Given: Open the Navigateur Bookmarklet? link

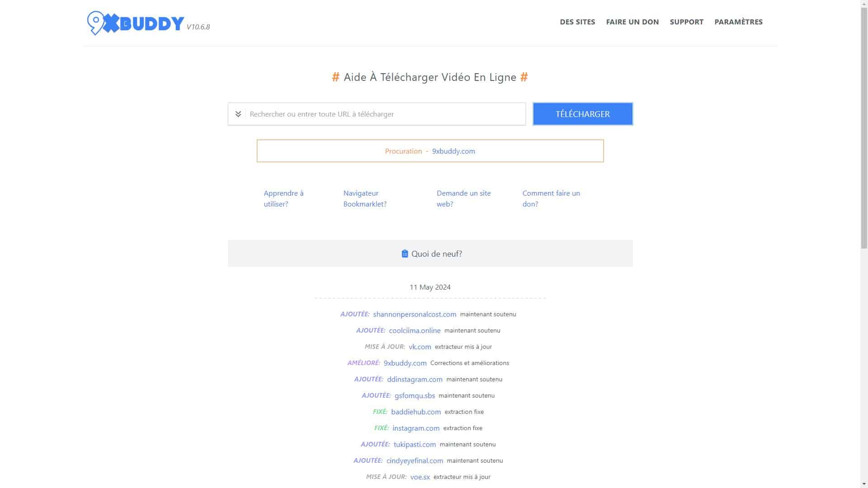Looking at the screenshot, I should [364, 198].
